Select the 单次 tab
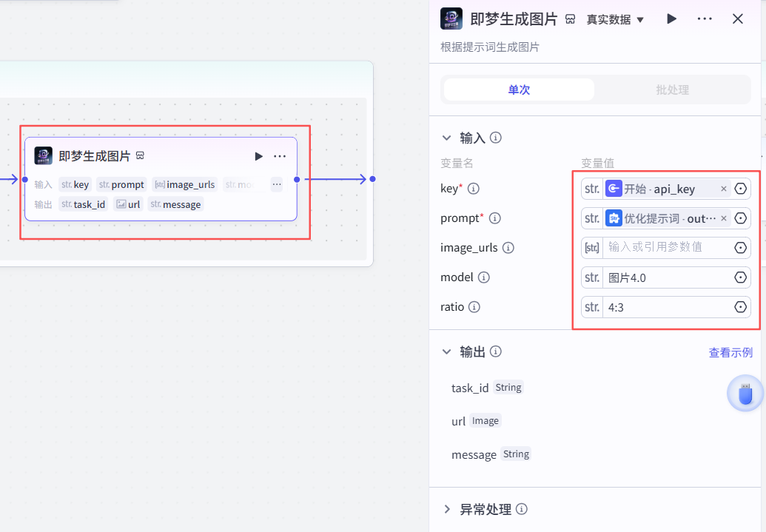The height and width of the screenshot is (532, 766). click(518, 89)
